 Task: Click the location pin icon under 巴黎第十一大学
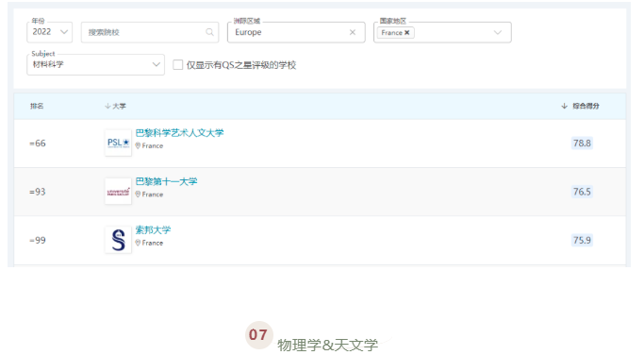[x=138, y=194]
